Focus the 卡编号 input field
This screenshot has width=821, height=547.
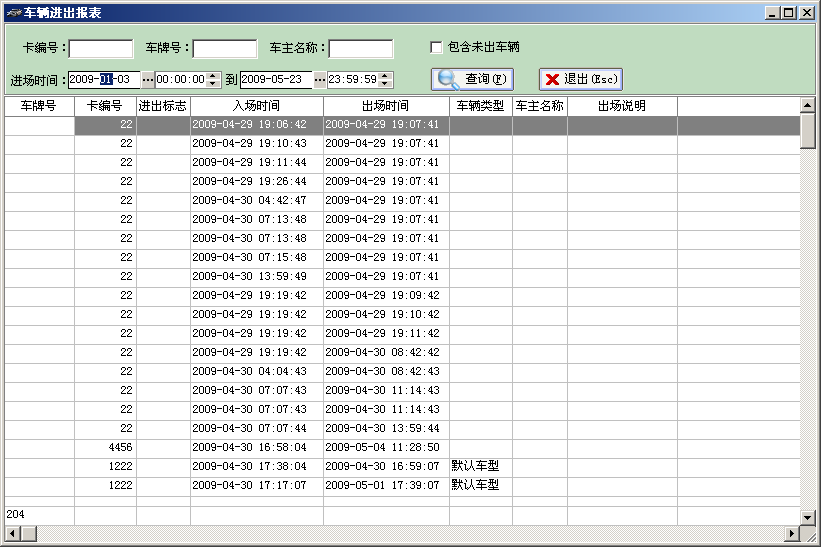(x=101, y=49)
